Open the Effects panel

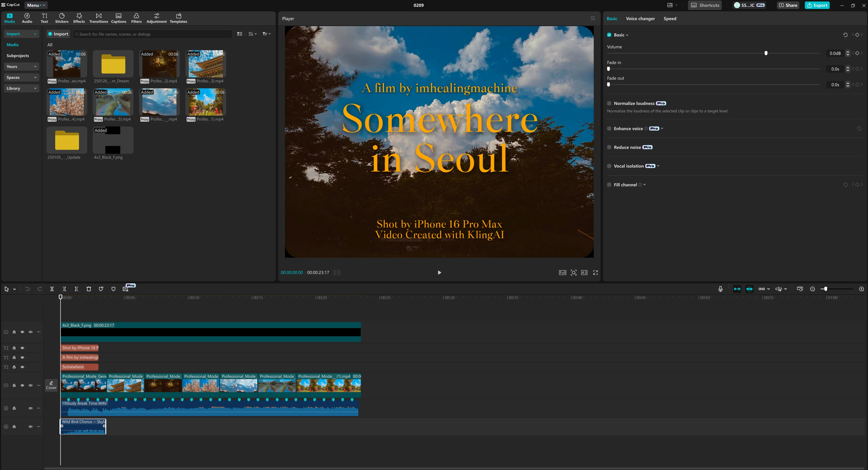tap(79, 18)
